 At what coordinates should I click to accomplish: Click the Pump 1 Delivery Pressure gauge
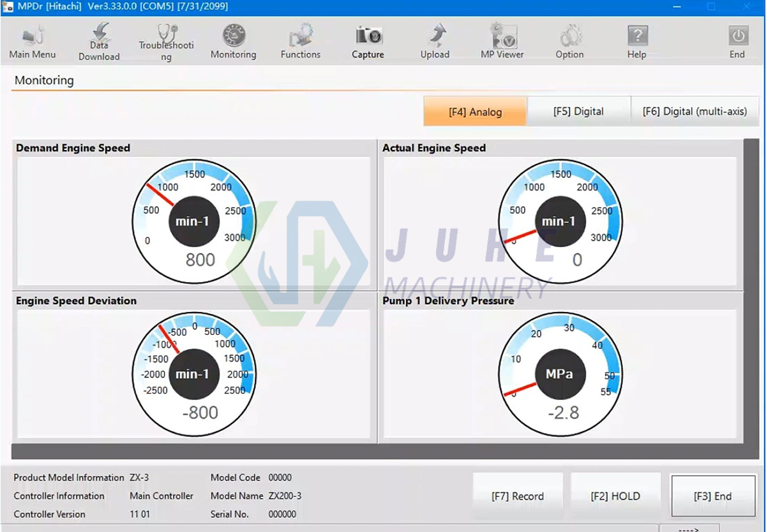(x=560, y=374)
